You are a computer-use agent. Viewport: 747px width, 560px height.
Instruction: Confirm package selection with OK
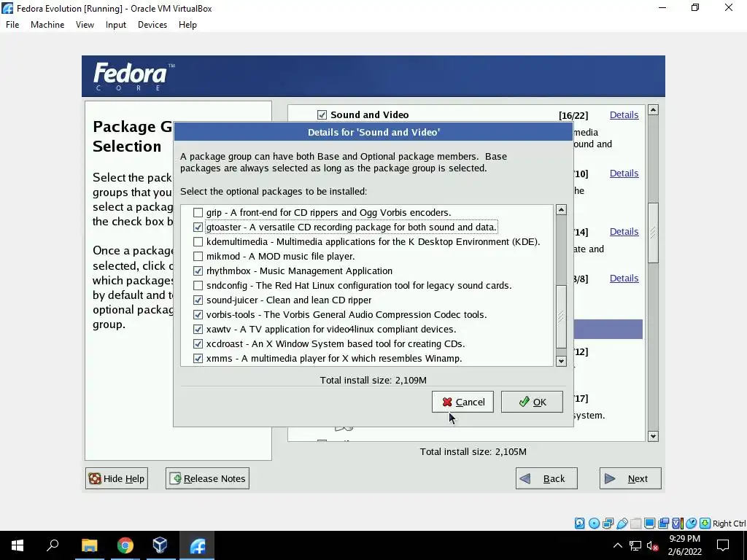pyautogui.click(x=532, y=402)
